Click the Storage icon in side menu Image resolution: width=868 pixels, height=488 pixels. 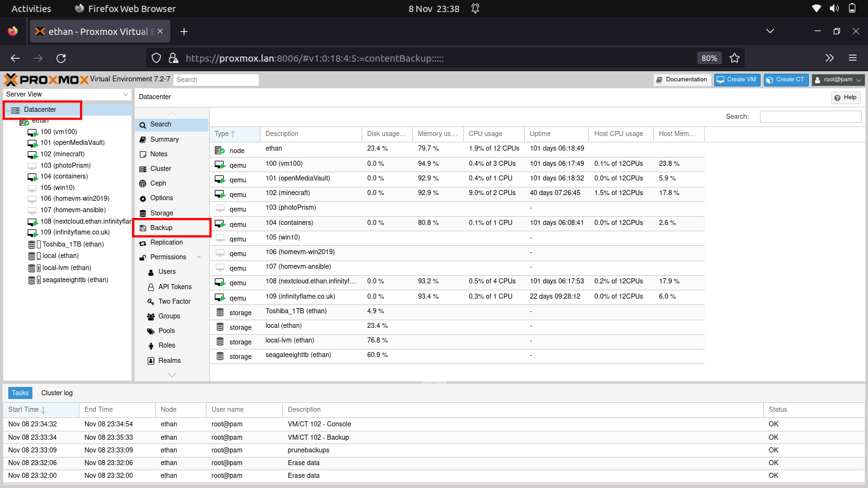(144, 213)
